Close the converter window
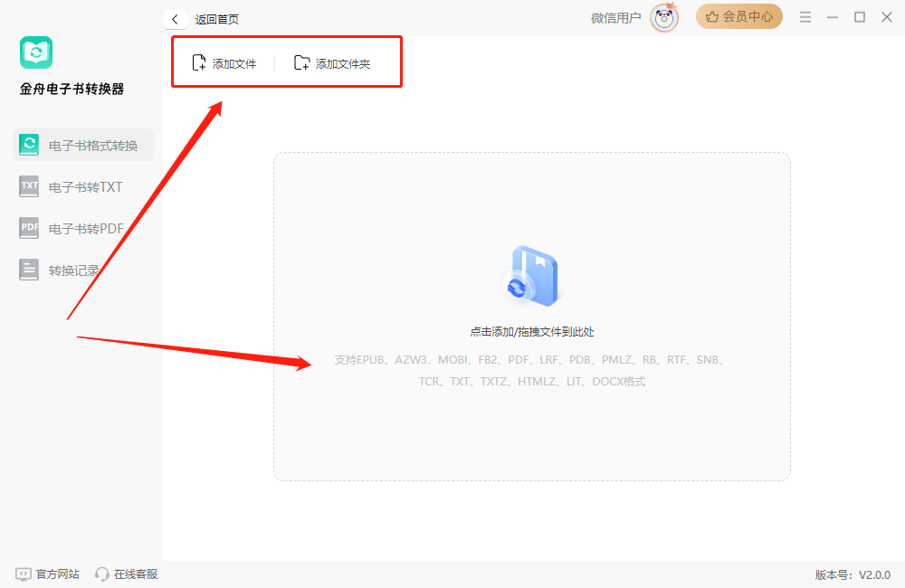Viewport: 905px width, 588px height. click(x=887, y=17)
